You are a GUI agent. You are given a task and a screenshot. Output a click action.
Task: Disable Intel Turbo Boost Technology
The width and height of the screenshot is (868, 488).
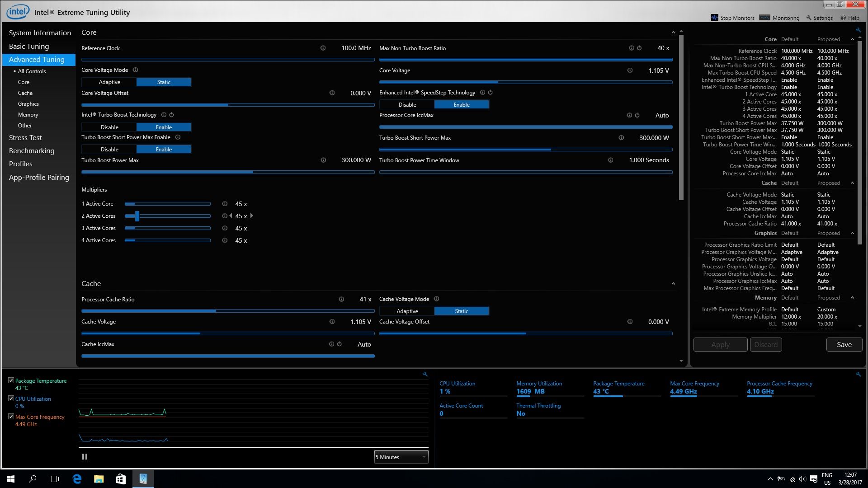[109, 127]
